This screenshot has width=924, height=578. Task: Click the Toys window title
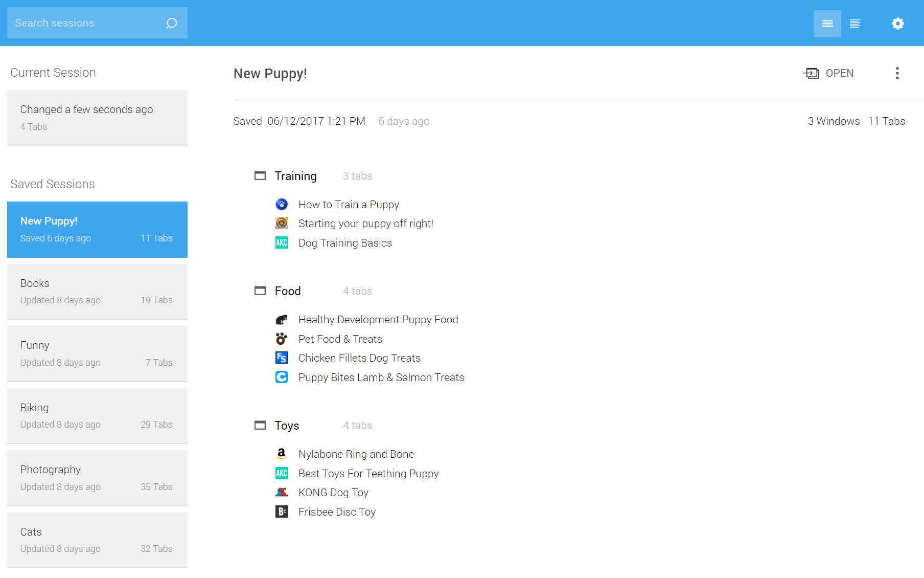point(287,426)
